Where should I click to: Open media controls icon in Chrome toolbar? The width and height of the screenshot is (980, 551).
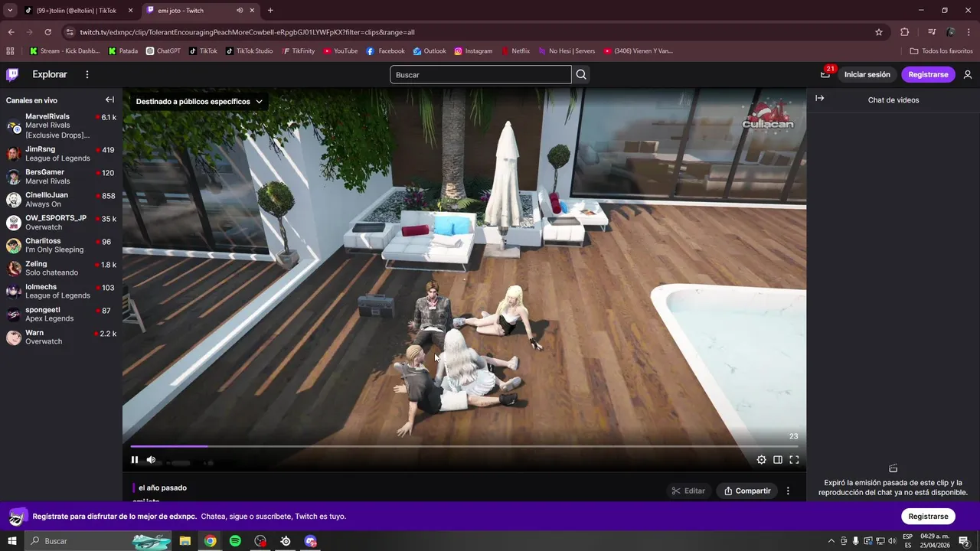pyautogui.click(x=932, y=32)
